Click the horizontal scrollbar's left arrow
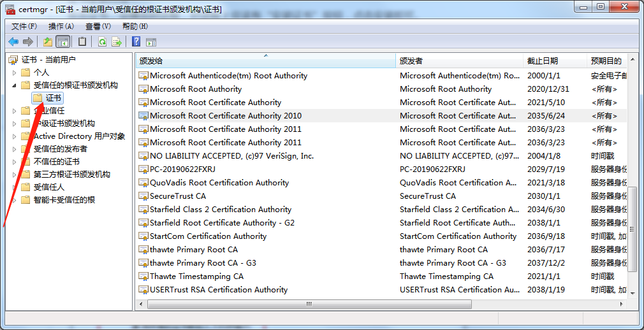Viewport: 644px width, 330px height. tap(141, 305)
